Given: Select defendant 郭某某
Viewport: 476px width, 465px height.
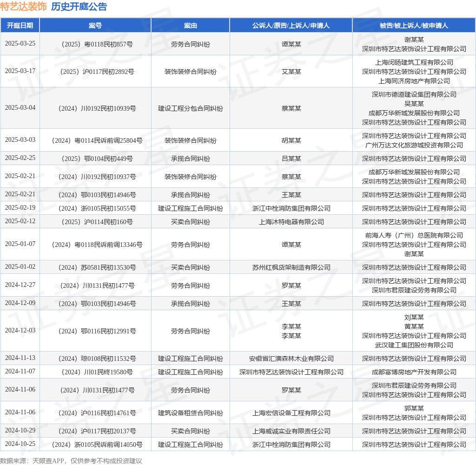Looking at the screenshot, I should click(414, 409).
